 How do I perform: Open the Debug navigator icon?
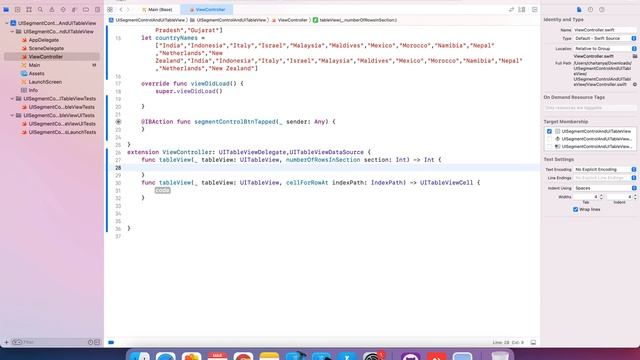pyautogui.click(x=74, y=9)
